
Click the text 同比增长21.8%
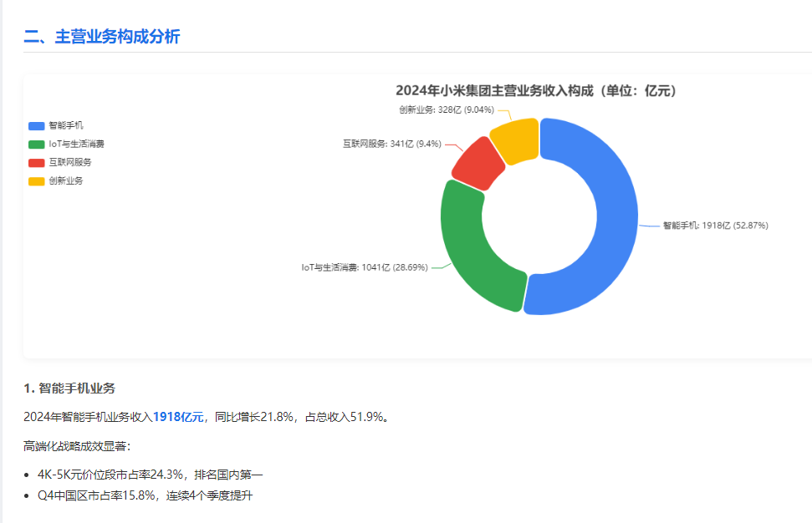tap(254, 417)
